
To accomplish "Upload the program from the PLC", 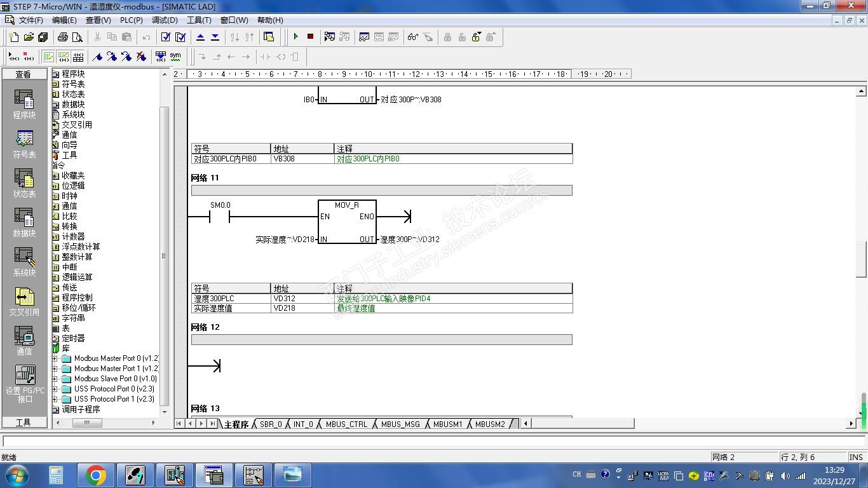I will pyautogui.click(x=200, y=37).
